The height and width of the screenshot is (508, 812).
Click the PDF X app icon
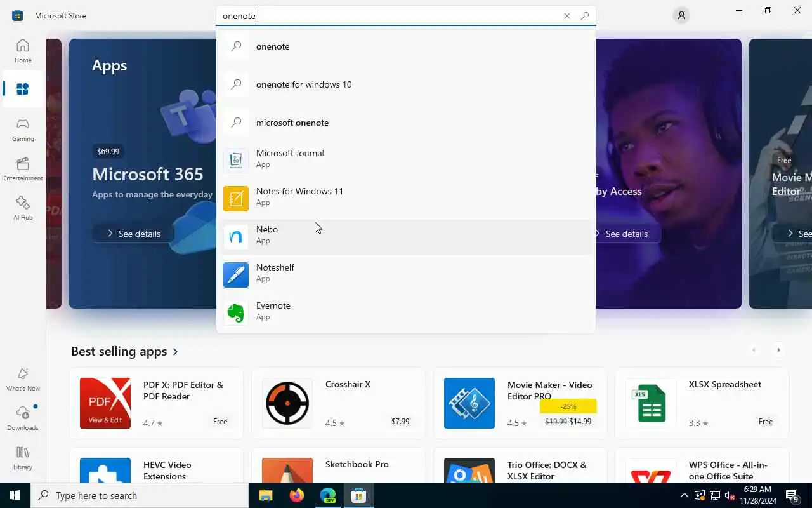(105, 403)
